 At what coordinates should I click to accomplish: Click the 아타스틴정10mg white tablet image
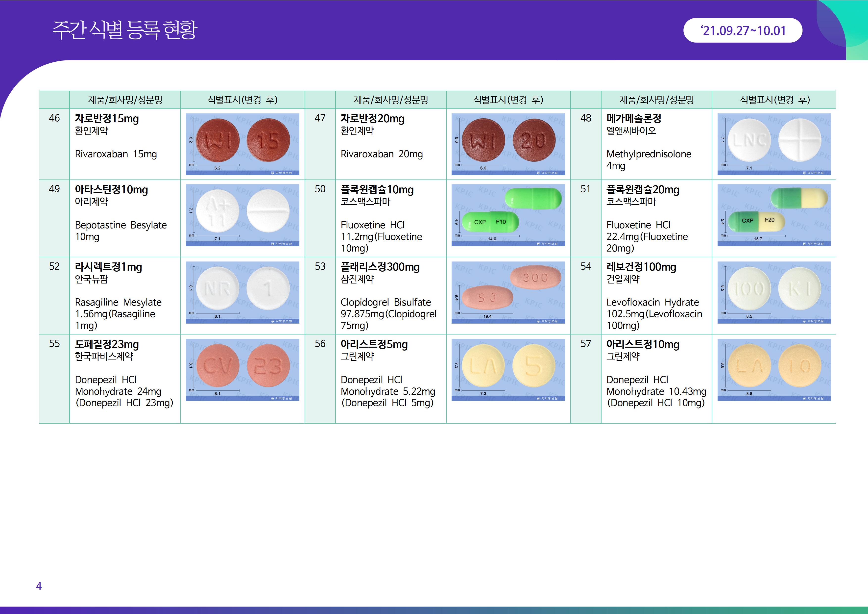242,215
